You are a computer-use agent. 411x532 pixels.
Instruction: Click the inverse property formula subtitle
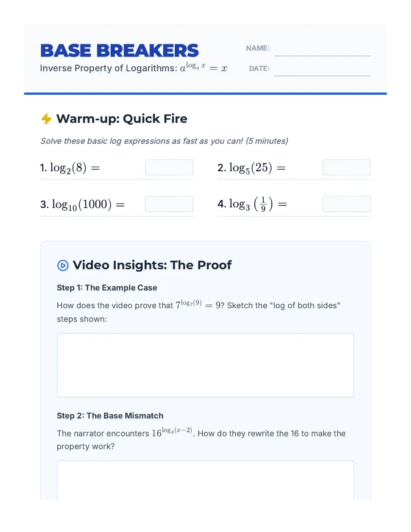134,67
